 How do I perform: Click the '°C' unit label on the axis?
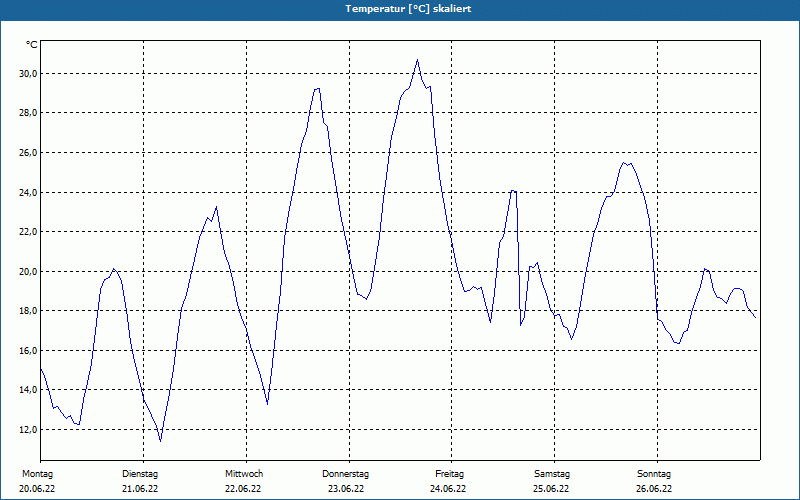point(32,45)
